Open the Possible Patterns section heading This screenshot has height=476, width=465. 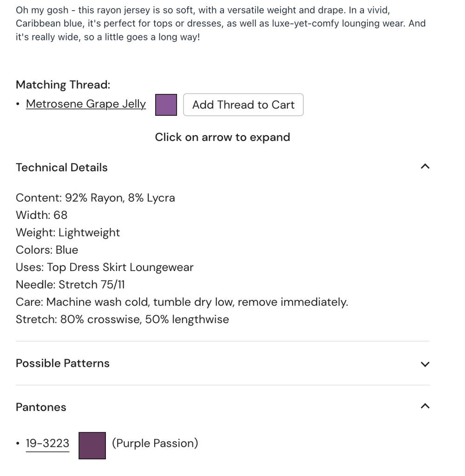63,364
